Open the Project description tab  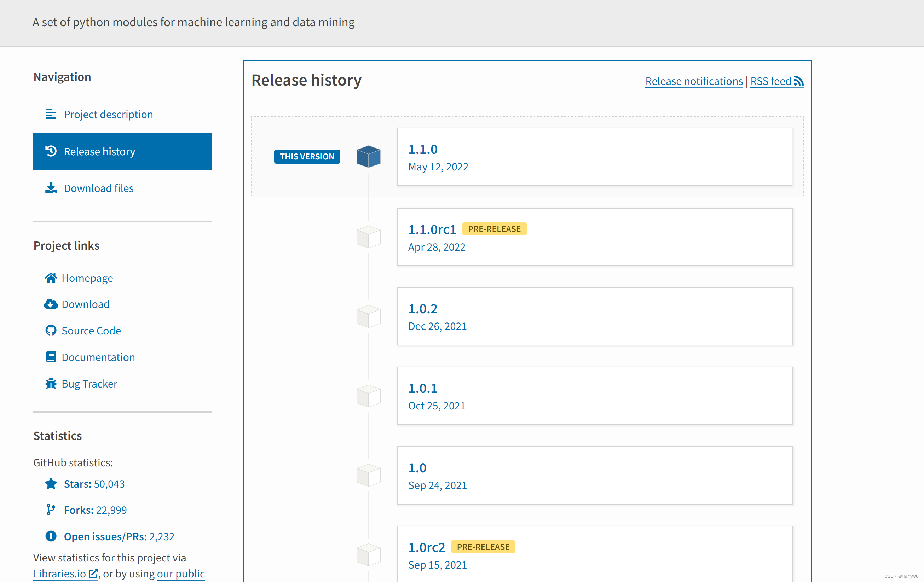click(108, 114)
